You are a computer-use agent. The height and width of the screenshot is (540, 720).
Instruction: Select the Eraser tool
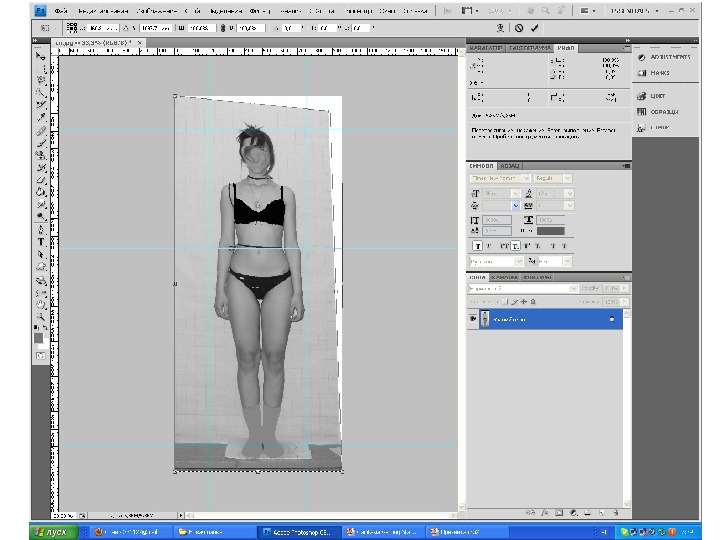tap(41, 180)
